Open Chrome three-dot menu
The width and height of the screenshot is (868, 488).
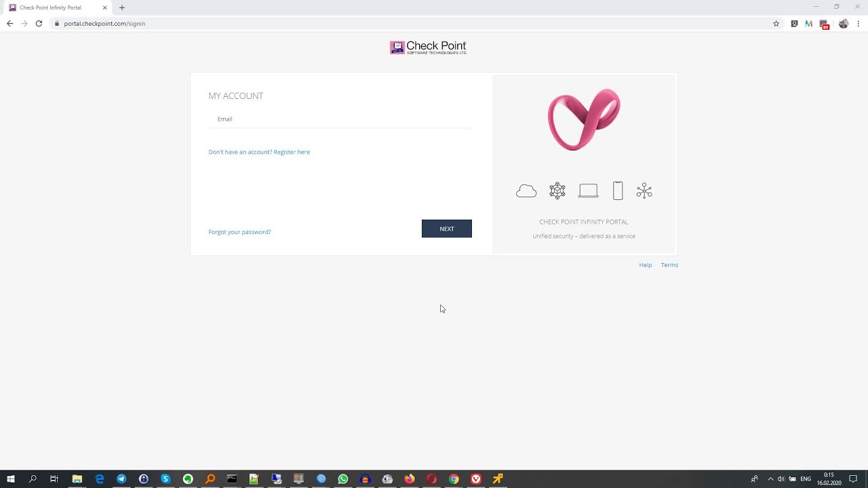(x=859, y=24)
